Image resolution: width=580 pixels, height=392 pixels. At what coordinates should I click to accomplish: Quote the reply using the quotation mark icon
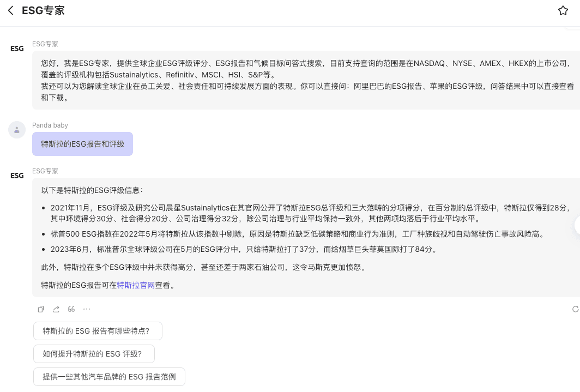(x=71, y=309)
